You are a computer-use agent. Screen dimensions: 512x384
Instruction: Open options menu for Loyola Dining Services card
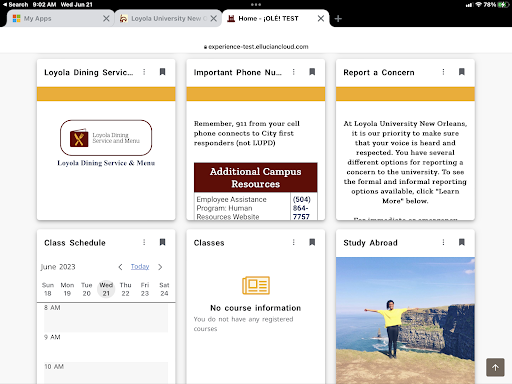(x=144, y=72)
